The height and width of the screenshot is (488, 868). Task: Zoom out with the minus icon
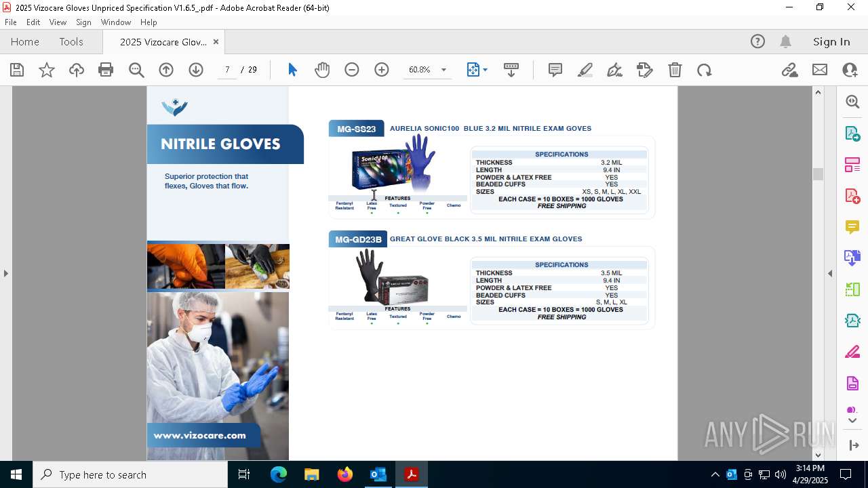(351, 70)
